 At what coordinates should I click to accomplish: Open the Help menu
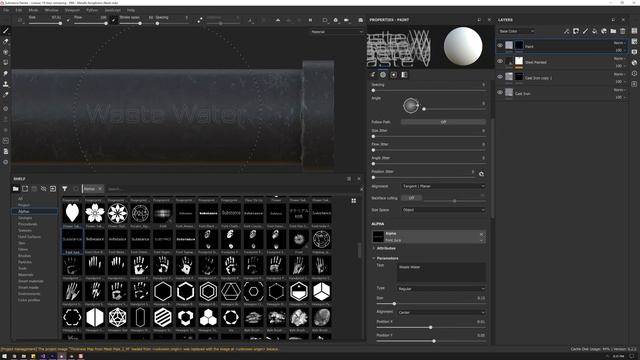131,10
